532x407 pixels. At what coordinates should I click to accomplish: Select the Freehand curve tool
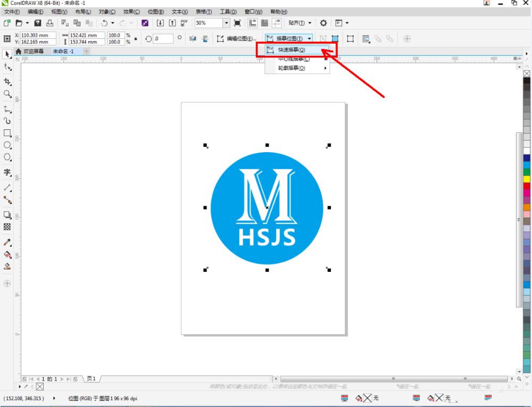pos(7,109)
